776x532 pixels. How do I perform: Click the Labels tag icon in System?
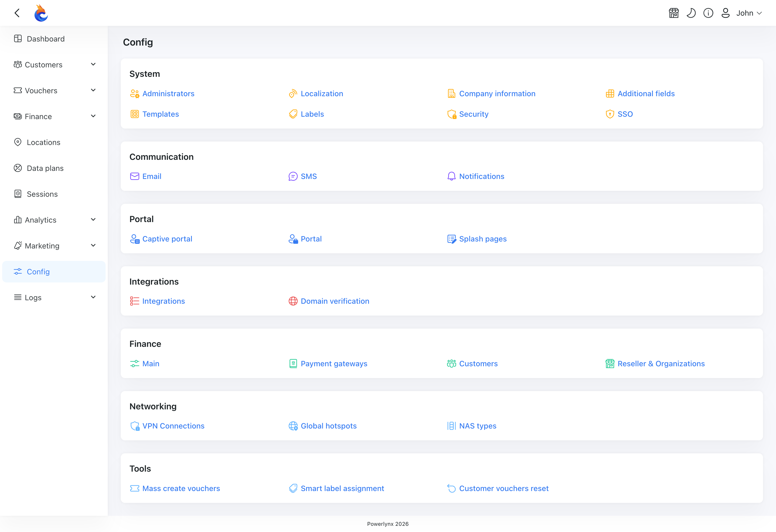click(x=293, y=114)
